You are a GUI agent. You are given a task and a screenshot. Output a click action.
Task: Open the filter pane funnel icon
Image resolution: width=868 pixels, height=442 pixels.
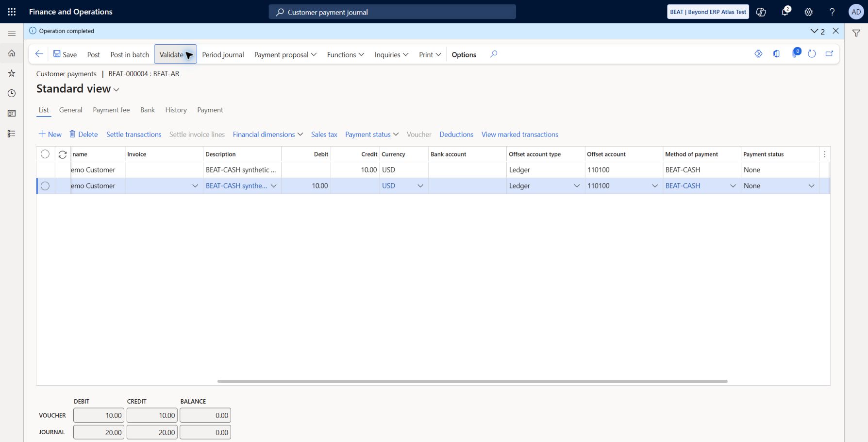pyautogui.click(x=856, y=33)
